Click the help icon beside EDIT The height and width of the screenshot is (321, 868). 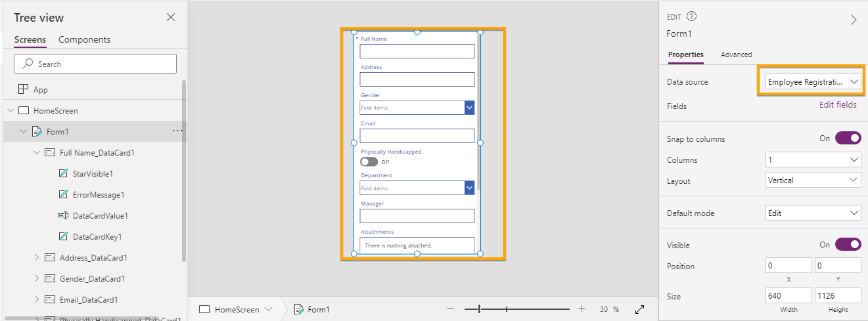pos(691,17)
